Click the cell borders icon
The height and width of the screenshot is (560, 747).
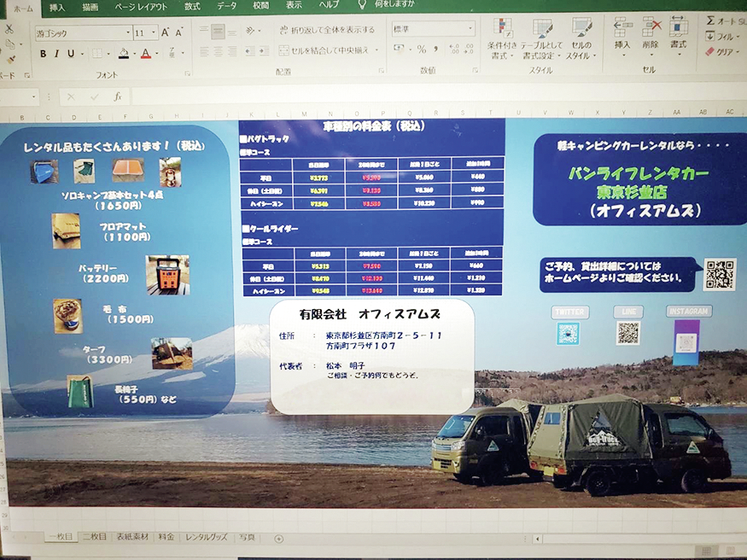96,53
